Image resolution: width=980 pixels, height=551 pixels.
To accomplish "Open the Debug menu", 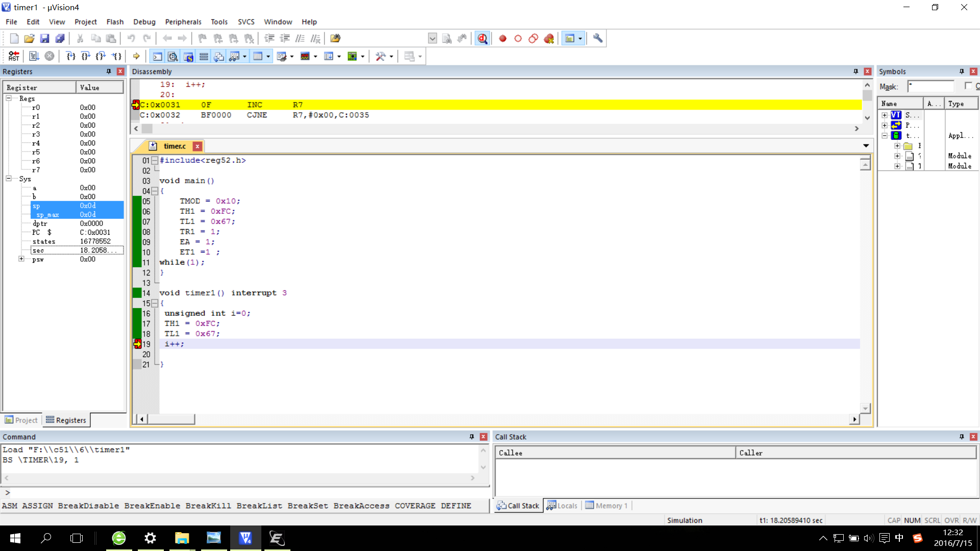I will tap(144, 22).
